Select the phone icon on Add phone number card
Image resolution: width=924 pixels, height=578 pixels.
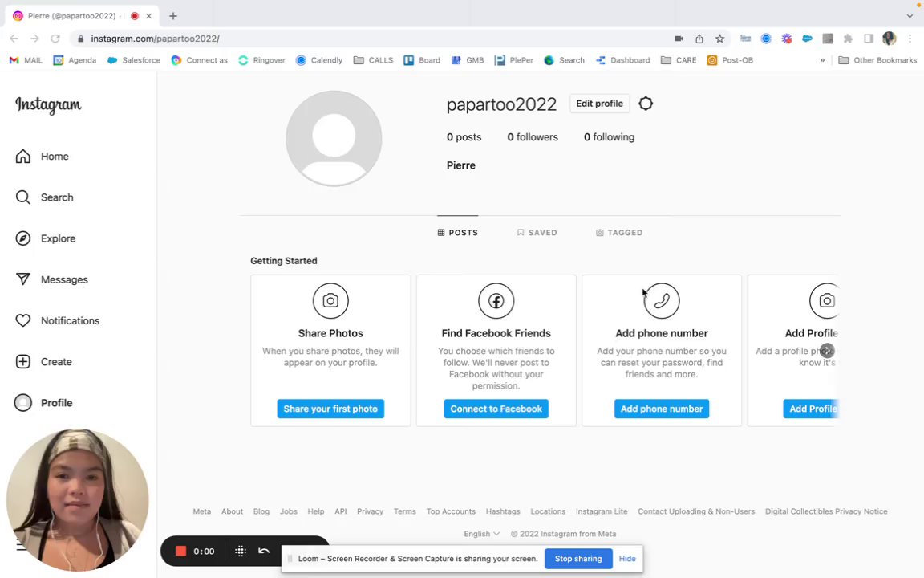(662, 301)
